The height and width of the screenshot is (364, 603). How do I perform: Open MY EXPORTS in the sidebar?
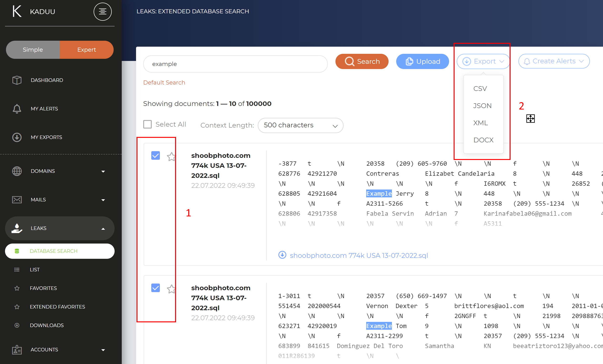[46, 137]
